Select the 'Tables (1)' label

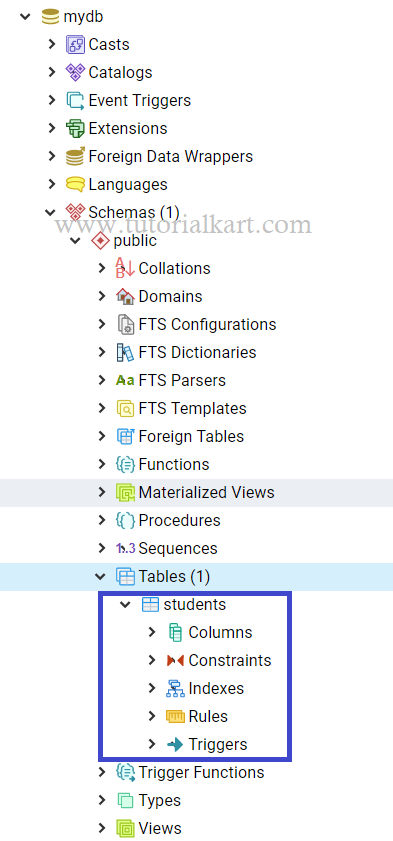174,577
